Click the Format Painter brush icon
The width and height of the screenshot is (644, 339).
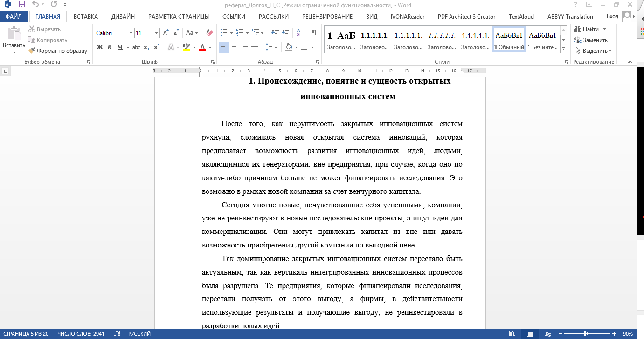32,50
